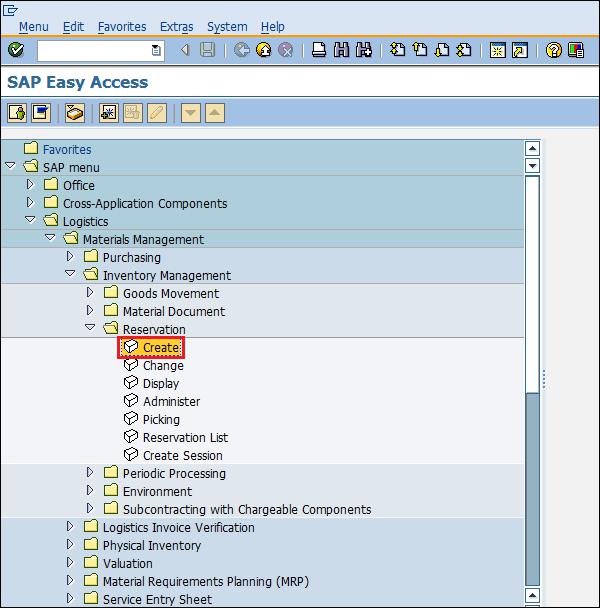Open the System menu

[227, 27]
